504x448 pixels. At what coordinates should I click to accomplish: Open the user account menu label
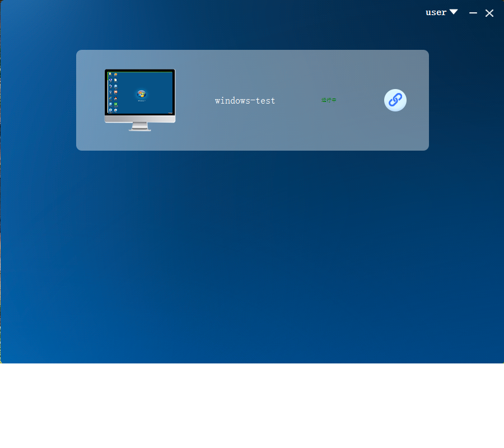[436, 12]
